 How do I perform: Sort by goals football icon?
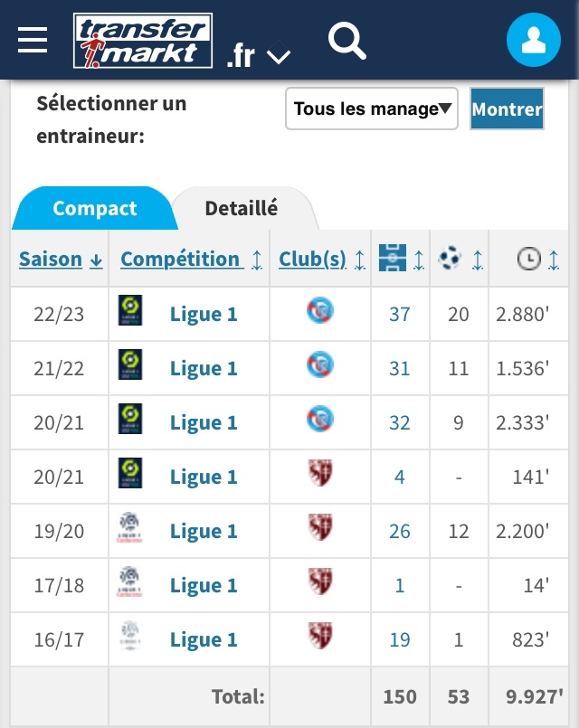pos(450,259)
